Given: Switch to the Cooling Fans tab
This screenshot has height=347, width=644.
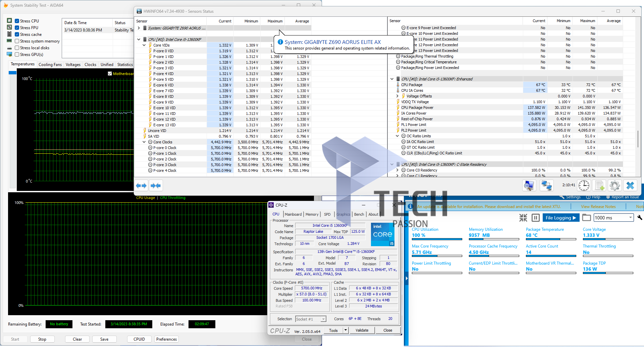Looking at the screenshot, I should click(50, 65).
